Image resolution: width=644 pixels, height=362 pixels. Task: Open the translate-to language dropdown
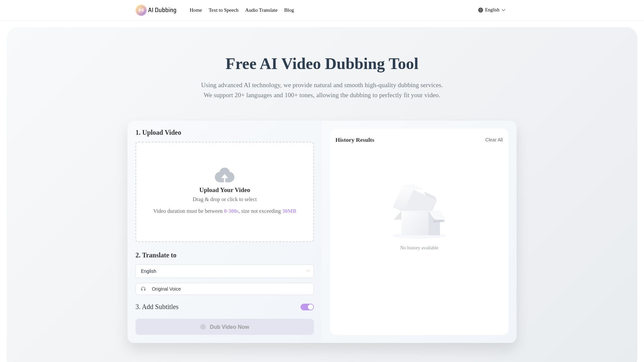pos(225,271)
